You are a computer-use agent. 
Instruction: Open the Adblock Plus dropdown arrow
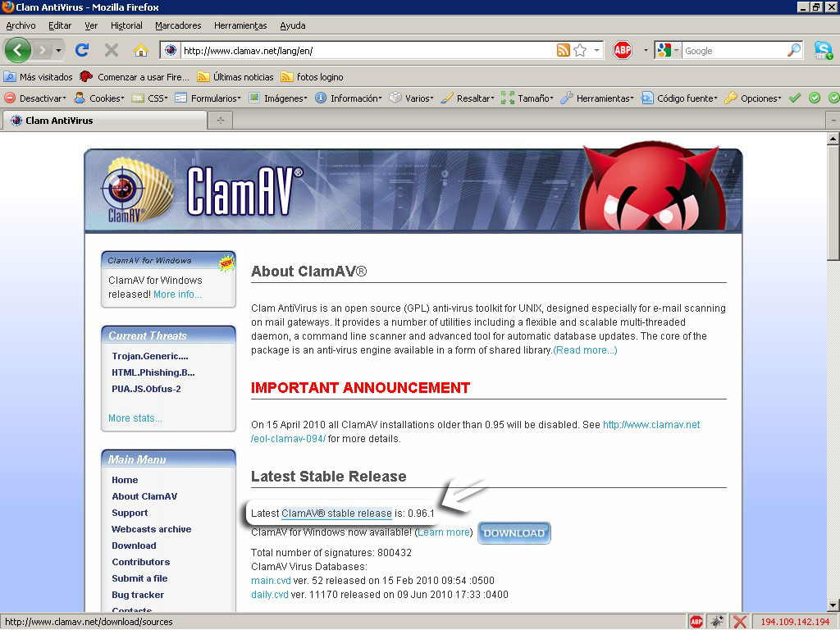pos(645,50)
